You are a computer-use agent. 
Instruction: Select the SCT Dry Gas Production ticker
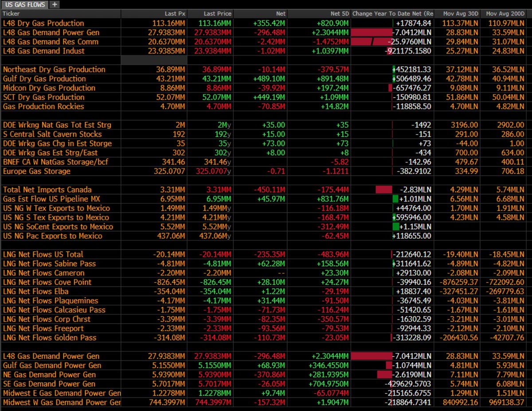[43, 97]
